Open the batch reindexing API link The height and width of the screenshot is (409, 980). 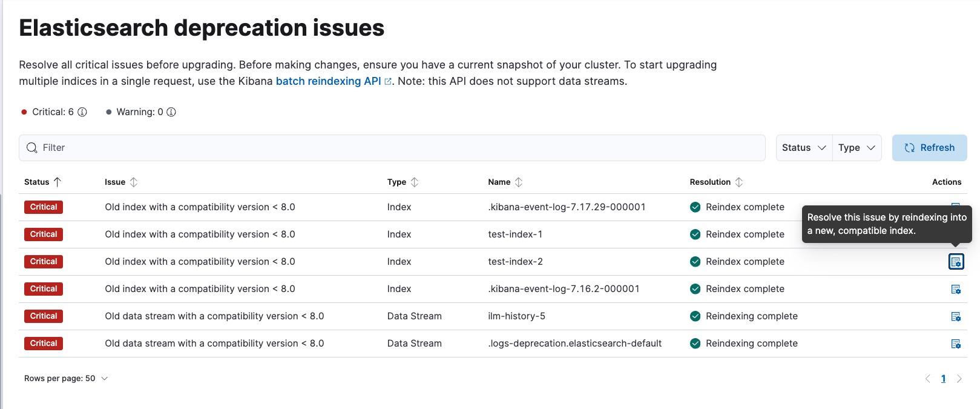(329, 81)
